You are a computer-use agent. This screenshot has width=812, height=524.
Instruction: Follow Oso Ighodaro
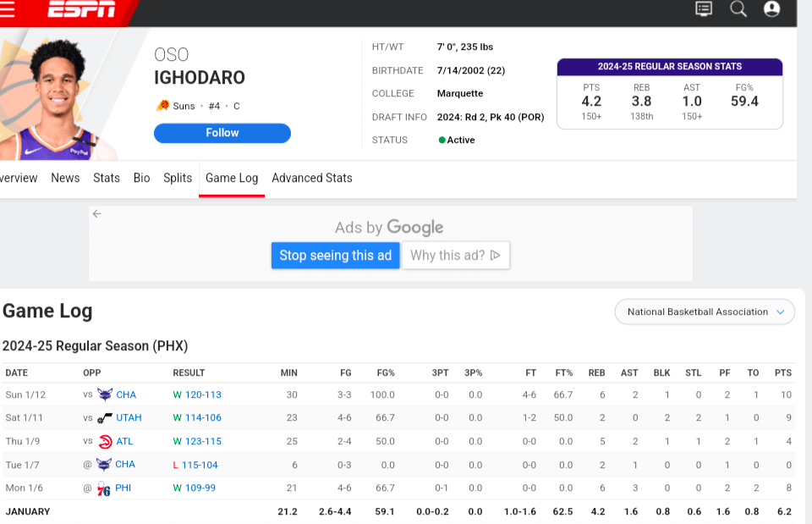[x=222, y=133]
